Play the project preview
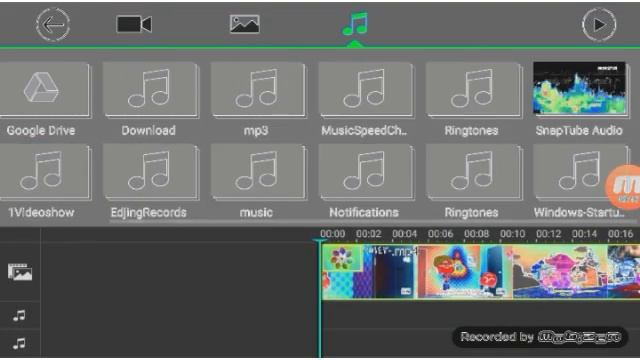 tap(599, 25)
